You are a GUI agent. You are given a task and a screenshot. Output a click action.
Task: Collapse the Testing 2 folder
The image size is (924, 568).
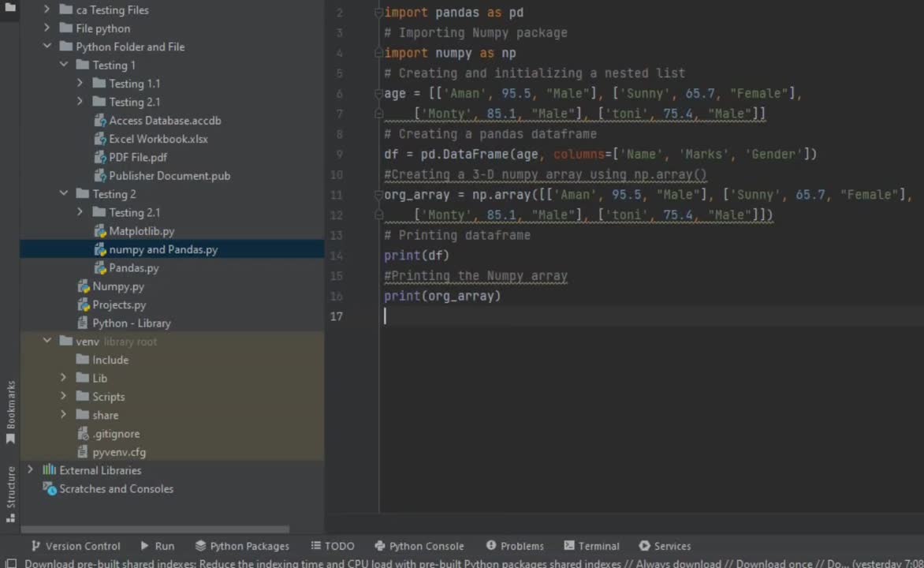(x=64, y=193)
